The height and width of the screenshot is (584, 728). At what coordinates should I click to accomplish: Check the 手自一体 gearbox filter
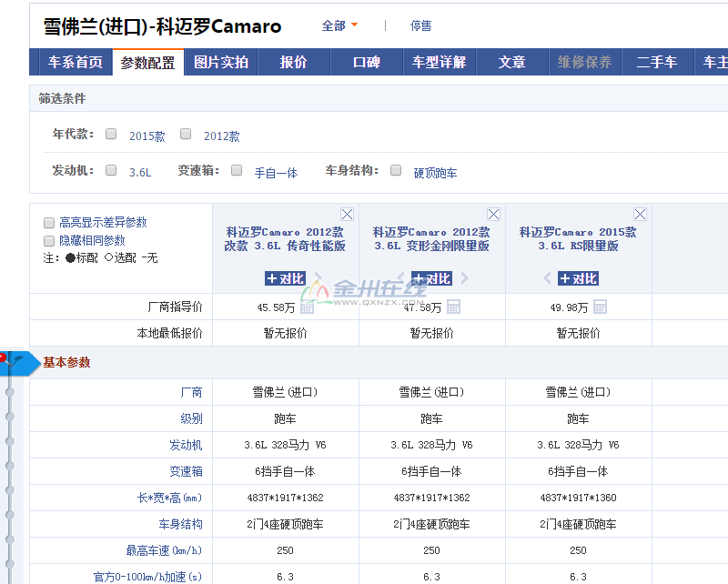237,170
